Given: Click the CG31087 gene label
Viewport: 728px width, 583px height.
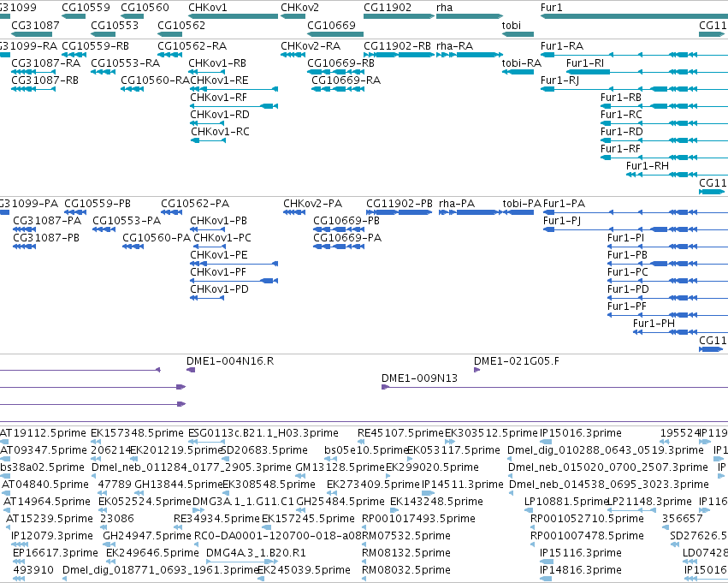Looking at the screenshot, I should [35, 25].
